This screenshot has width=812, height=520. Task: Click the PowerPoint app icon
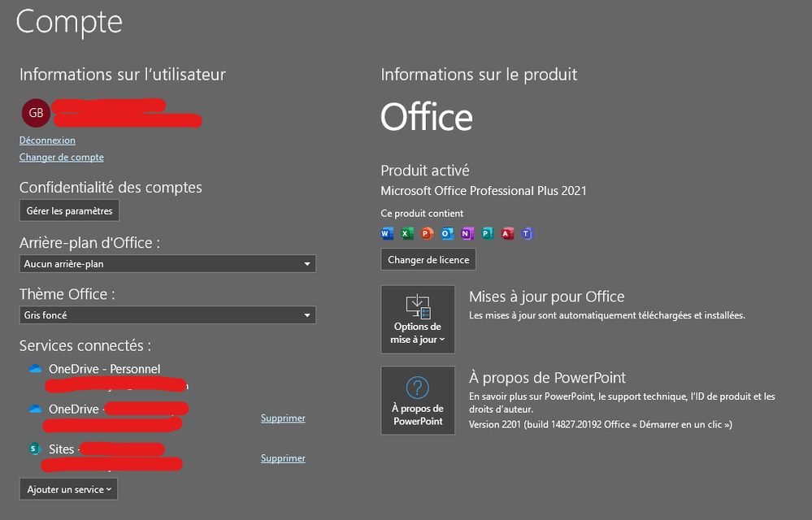[427, 234]
